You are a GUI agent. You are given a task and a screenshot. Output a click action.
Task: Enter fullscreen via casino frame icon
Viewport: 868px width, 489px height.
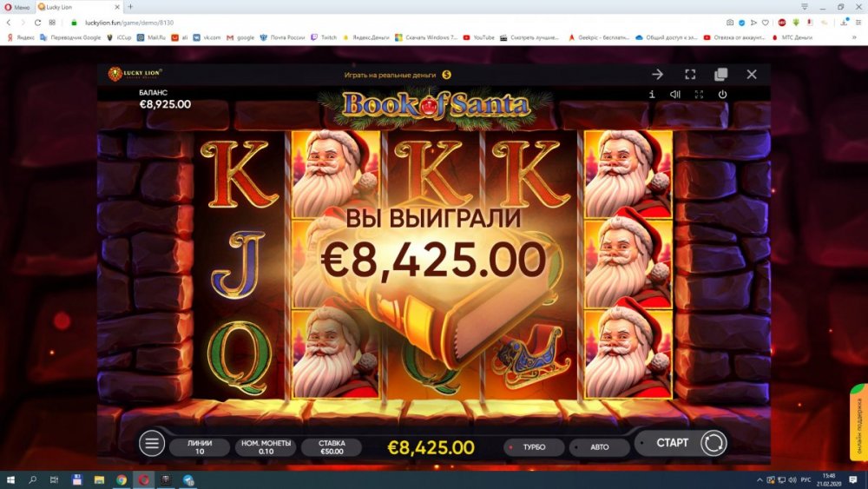[690, 74]
